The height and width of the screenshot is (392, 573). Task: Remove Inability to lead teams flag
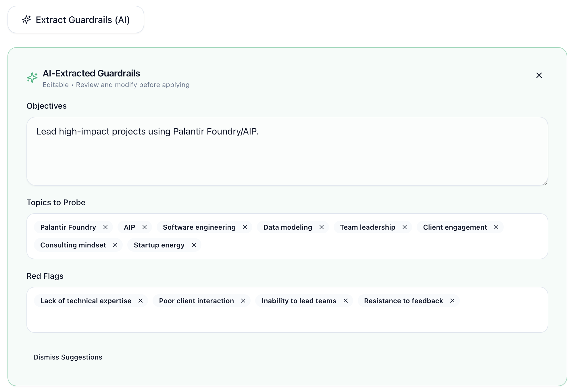coord(346,301)
